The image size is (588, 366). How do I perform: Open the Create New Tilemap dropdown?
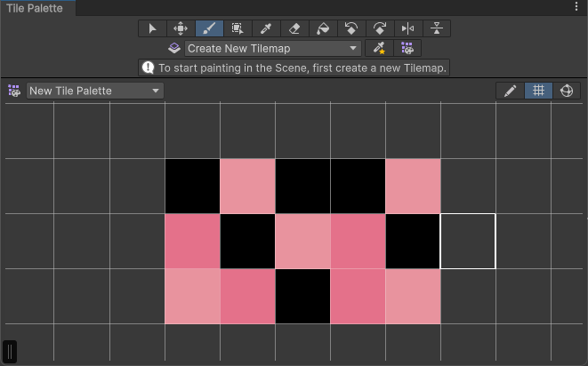pos(272,48)
